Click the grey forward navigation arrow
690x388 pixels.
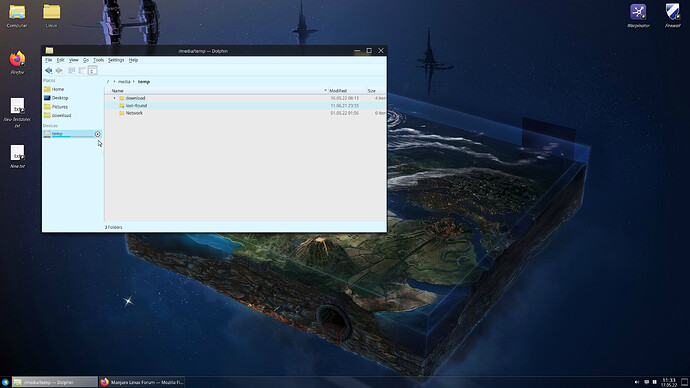pos(59,70)
